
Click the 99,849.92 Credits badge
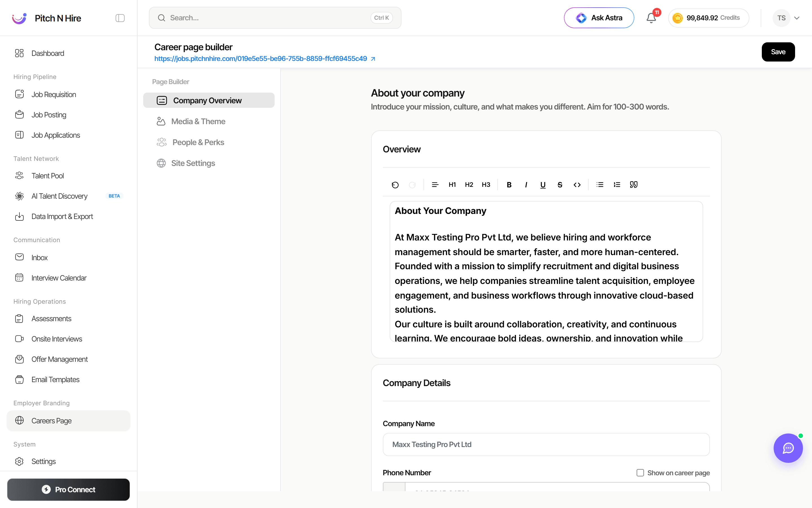(708, 18)
